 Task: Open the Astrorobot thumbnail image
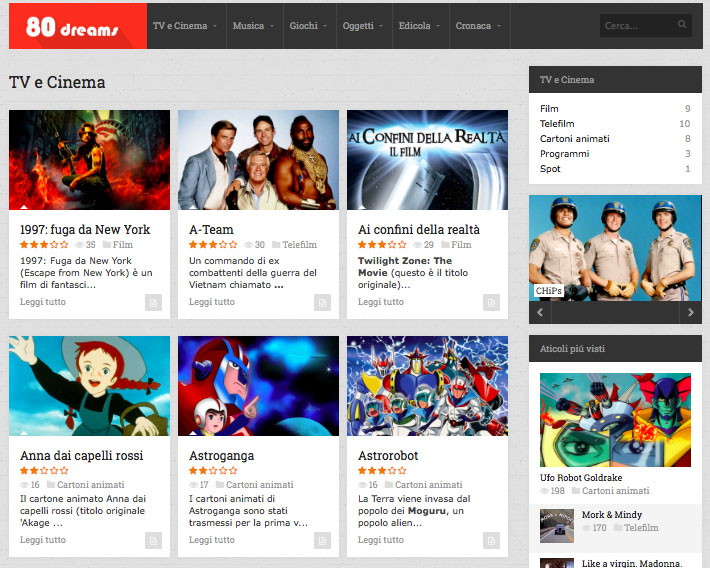(427, 386)
